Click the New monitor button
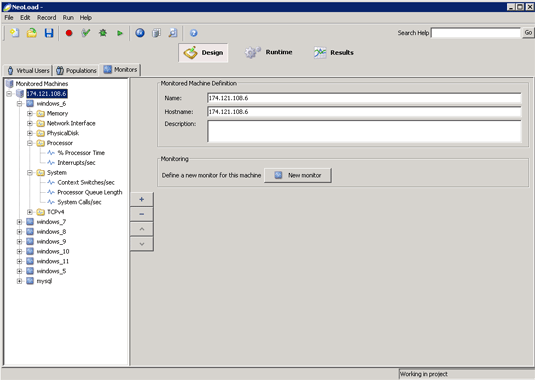Screen dimensions: 535x380 [298, 175]
